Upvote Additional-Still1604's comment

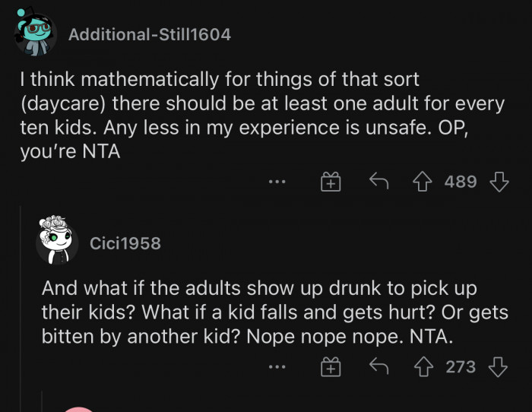[423, 182]
